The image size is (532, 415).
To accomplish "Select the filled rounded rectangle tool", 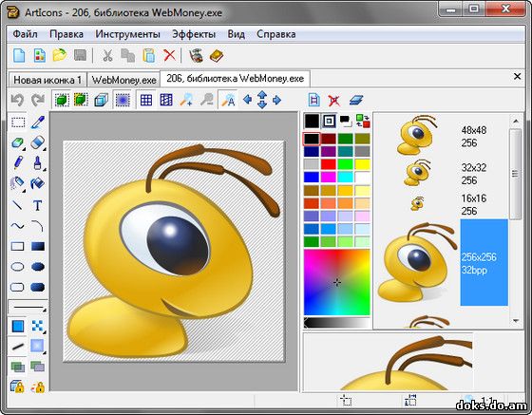I will 38,287.
